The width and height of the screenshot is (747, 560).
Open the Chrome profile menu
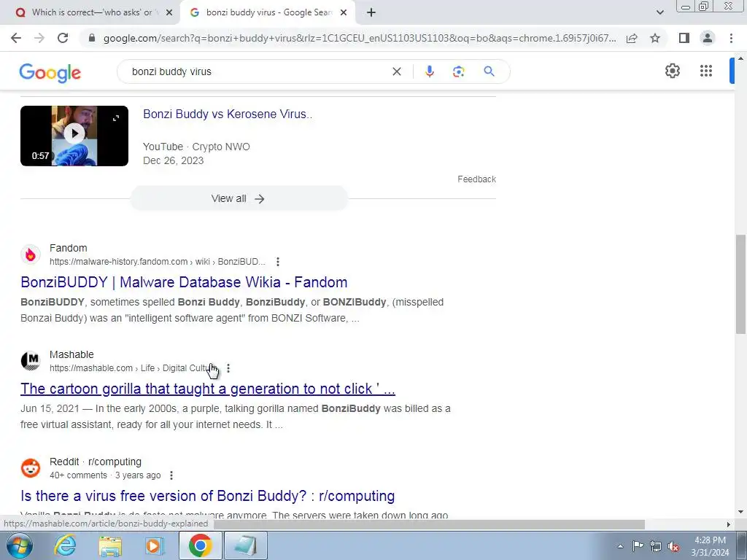[708, 38]
